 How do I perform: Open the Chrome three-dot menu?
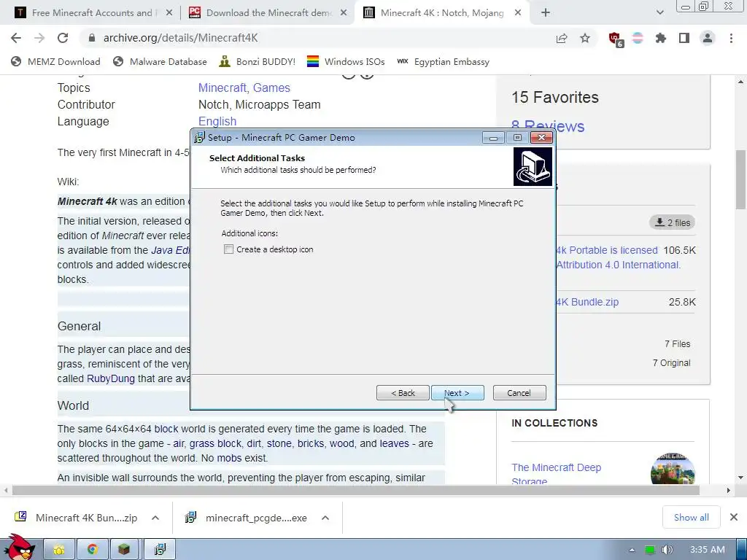coord(731,38)
